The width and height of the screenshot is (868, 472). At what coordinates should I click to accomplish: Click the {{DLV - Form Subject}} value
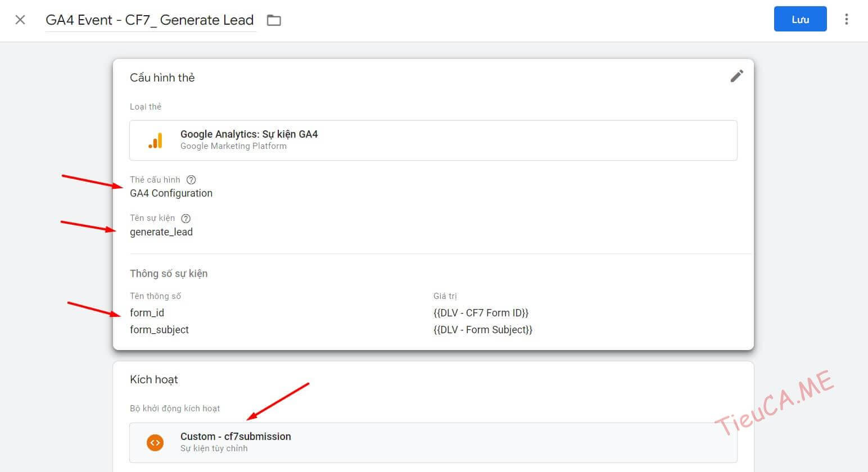pyautogui.click(x=483, y=330)
